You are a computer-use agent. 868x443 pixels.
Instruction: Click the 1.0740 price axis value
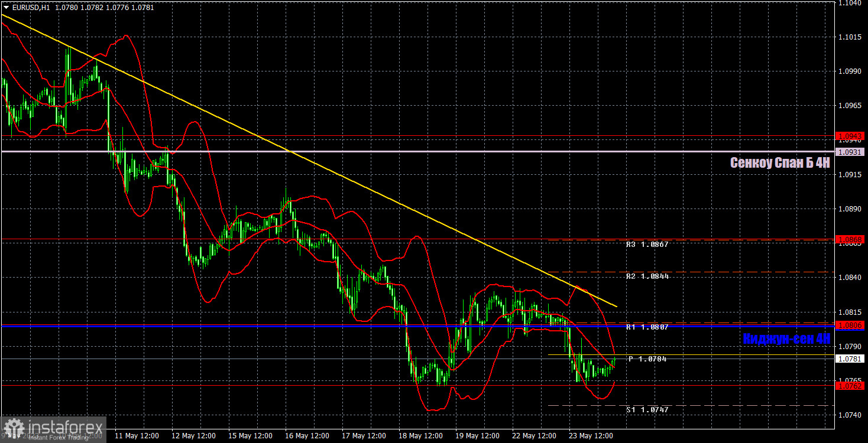coord(851,415)
